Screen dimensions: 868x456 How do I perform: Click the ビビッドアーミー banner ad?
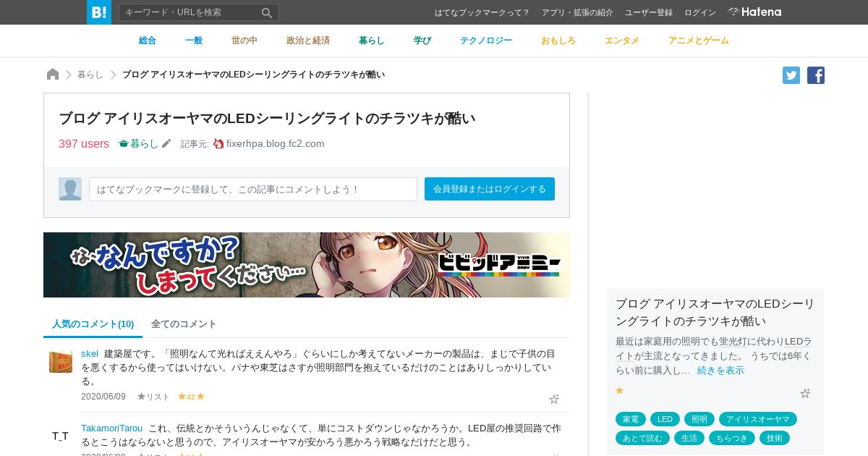pyautogui.click(x=307, y=265)
